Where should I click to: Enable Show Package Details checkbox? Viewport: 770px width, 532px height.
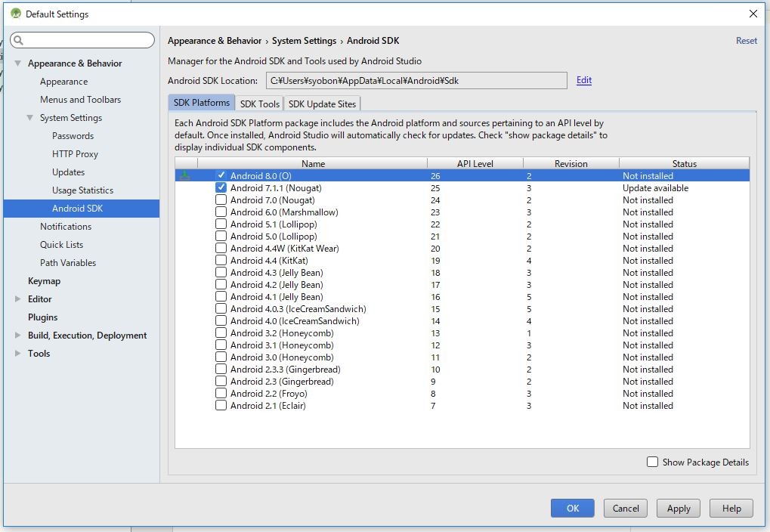click(652, 462)
